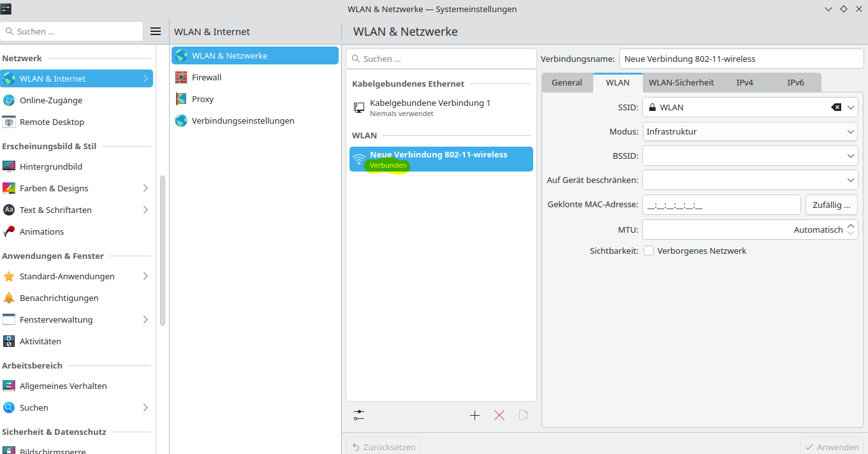
Task: Open Online-Zugänge from the sidebar icon
Action: (10, 100)
